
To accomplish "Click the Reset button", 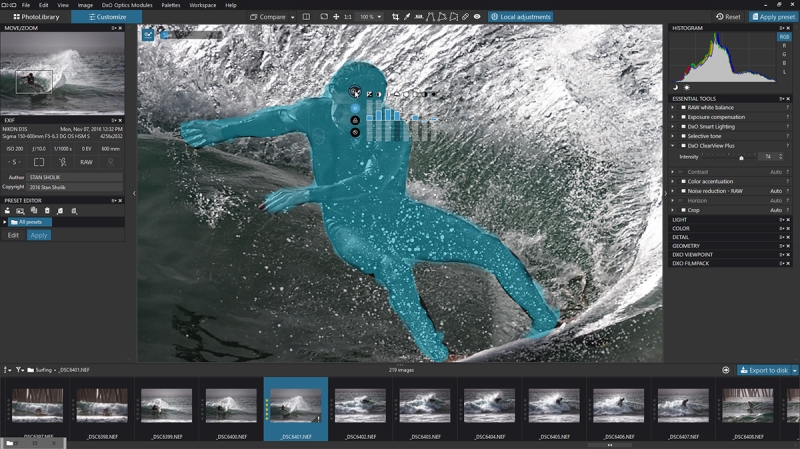I will tap(728, 17).
